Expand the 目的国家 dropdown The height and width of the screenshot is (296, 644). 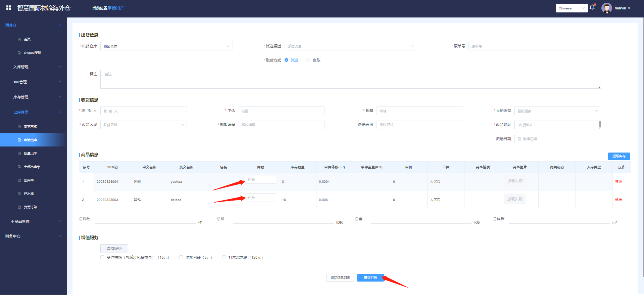[x=557, y=111]
